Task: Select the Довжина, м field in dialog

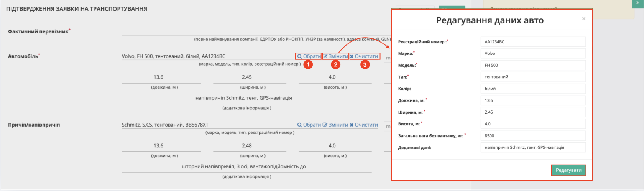Action: pyautogui.click(x=533, y=100)
